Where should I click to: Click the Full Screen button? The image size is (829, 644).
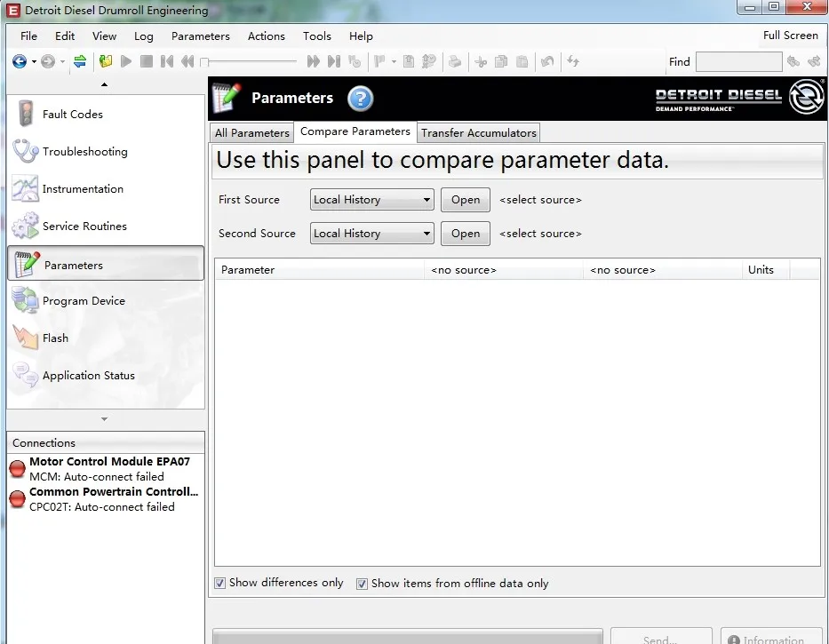tap(791, 36)
